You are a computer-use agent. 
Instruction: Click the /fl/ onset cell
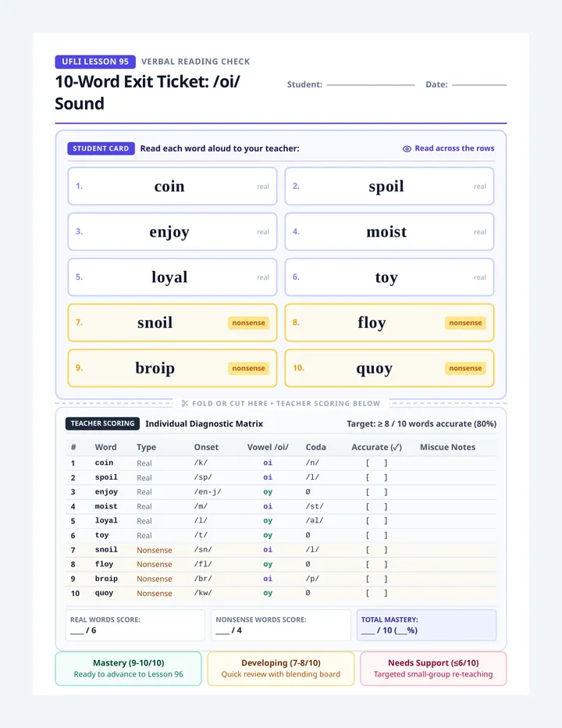(x=203, y=564)
